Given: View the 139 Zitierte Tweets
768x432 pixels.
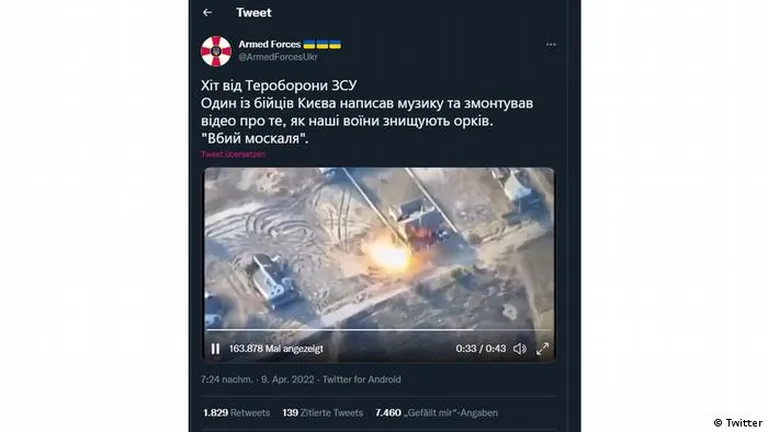Looking at the screenshot, I should point(323,413).
